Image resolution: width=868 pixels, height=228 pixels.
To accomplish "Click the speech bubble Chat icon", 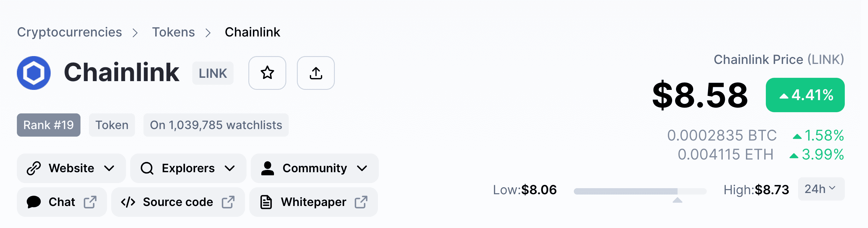I will [x=34, y=202].
